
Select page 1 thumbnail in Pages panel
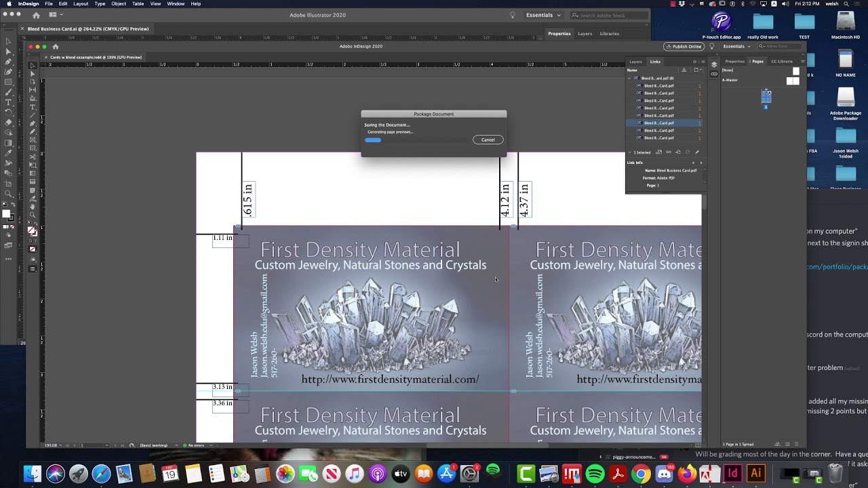coord(766,97)
